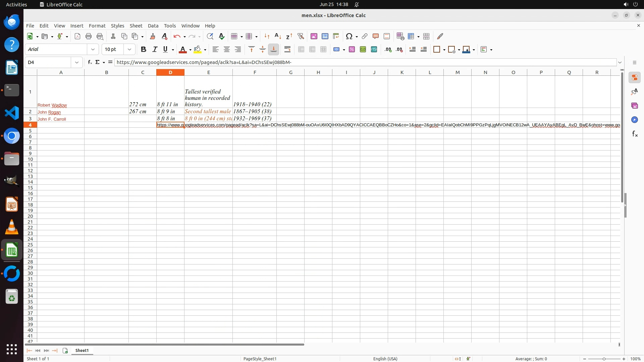The image size is (644, 362).
Task: Open the Function Wizard icon
Action: (90, 62)
